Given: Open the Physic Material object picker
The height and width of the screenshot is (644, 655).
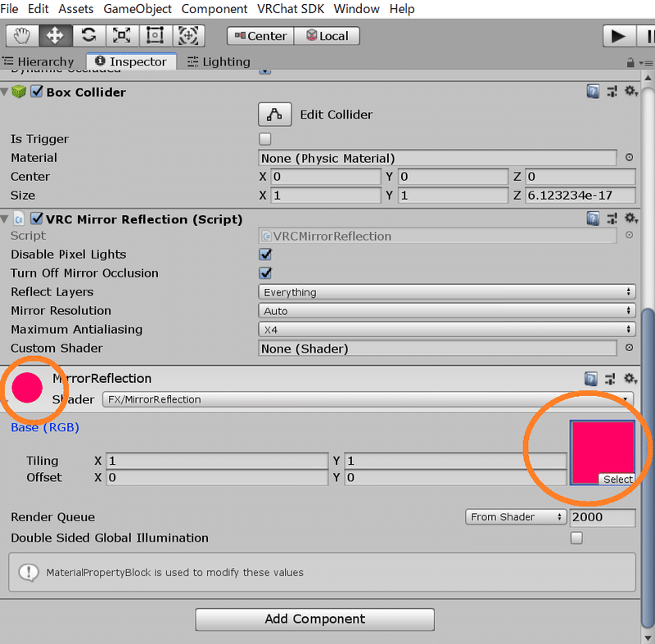Looking at the screenshot, I should tap(629, 157).
